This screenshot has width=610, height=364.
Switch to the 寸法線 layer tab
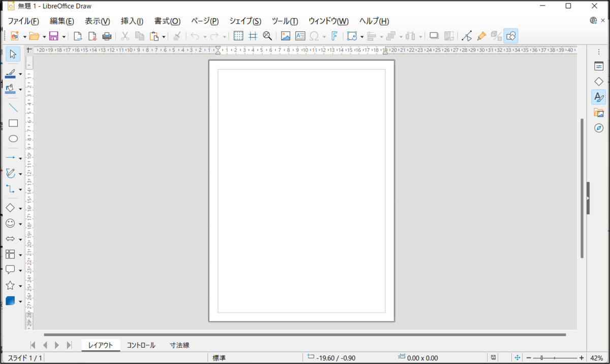[x=180, y=345]
